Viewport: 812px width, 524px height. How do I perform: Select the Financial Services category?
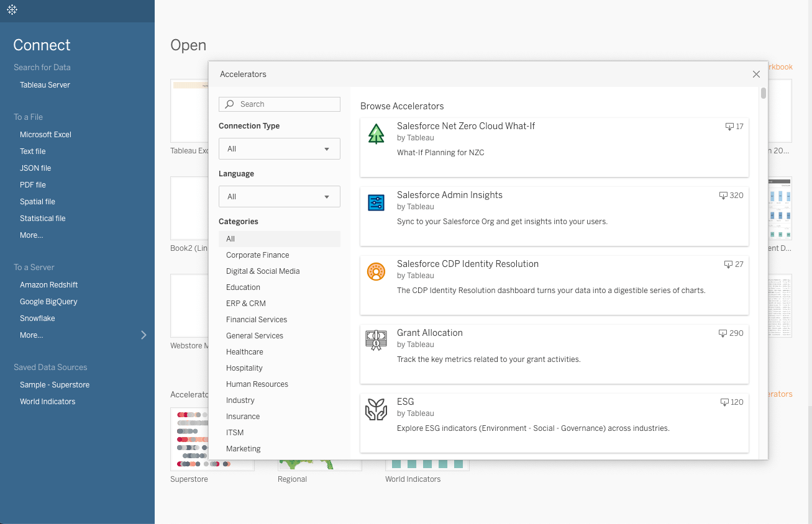point(256,320)
